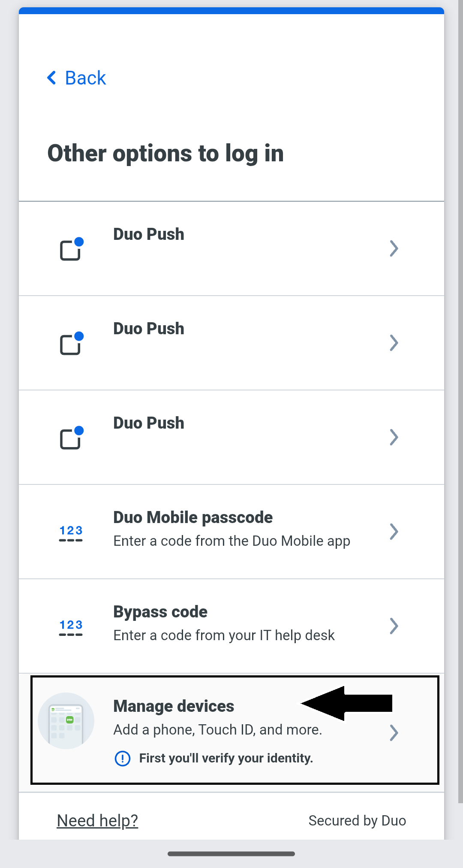This screenshot has width=463, height=868.
Task: Click the Back chevron arrow icon
Action: [x=51, y=78]
